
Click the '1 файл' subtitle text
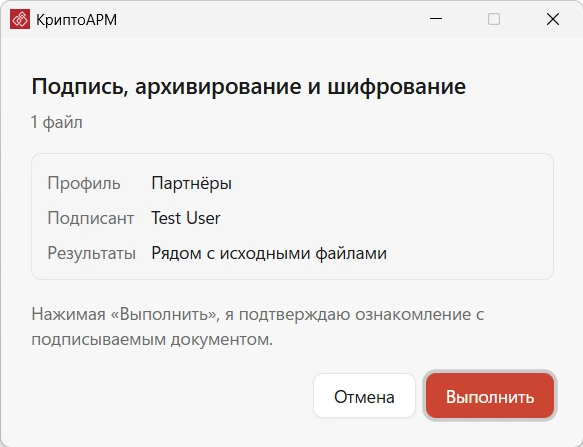tap(57, 122)
